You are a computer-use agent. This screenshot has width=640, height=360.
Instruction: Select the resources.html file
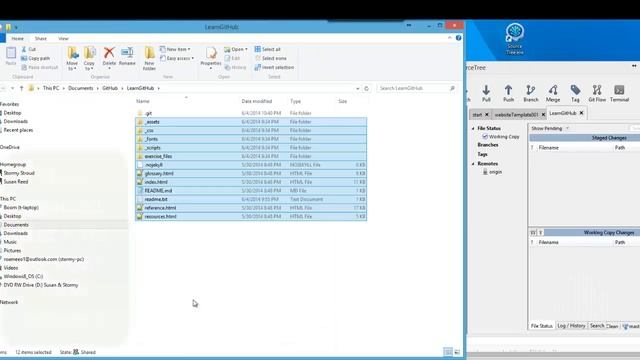coord(251,216)
